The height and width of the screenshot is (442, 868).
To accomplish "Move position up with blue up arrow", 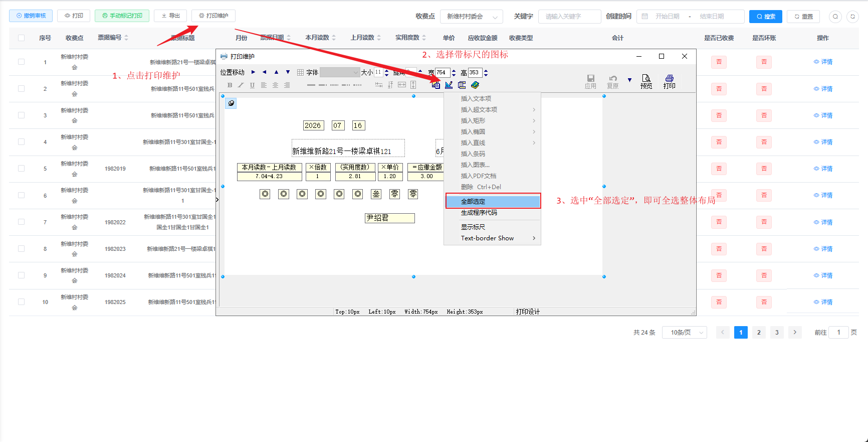I will [276, 72].
